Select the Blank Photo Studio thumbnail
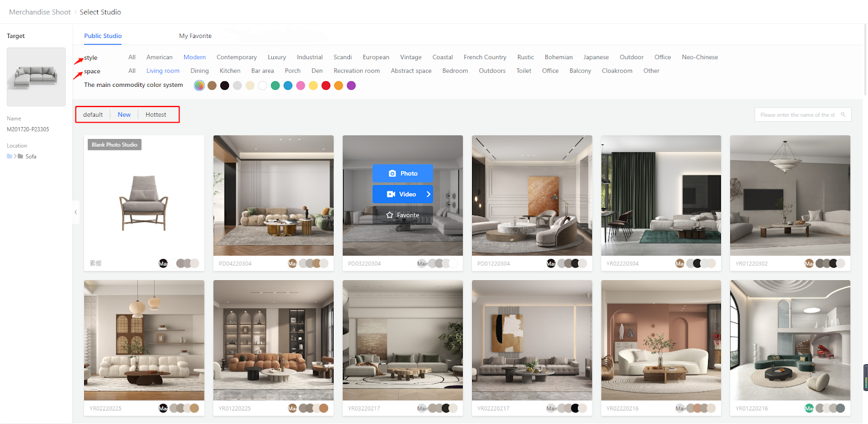The width and height of the screenshot is (868, 424). pyautogui.click(x=144, y=195)
